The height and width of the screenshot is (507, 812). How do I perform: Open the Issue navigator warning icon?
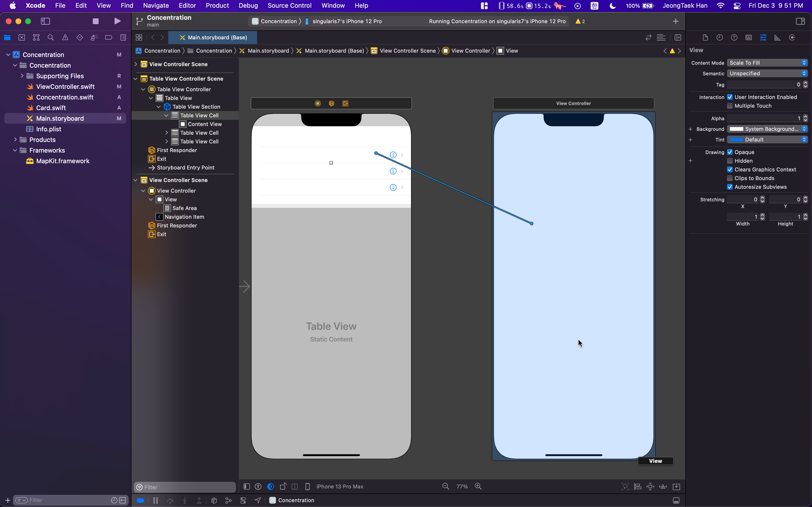click(65, 38)
